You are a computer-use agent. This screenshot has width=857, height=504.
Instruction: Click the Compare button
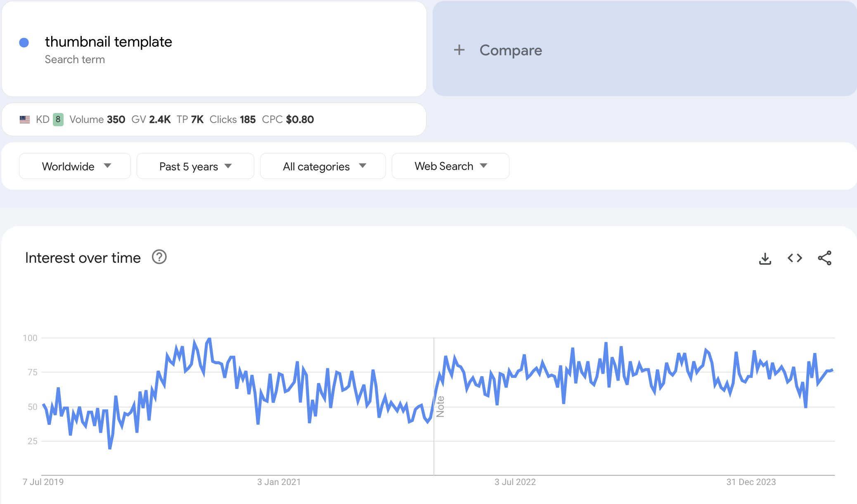click(510, 50)
